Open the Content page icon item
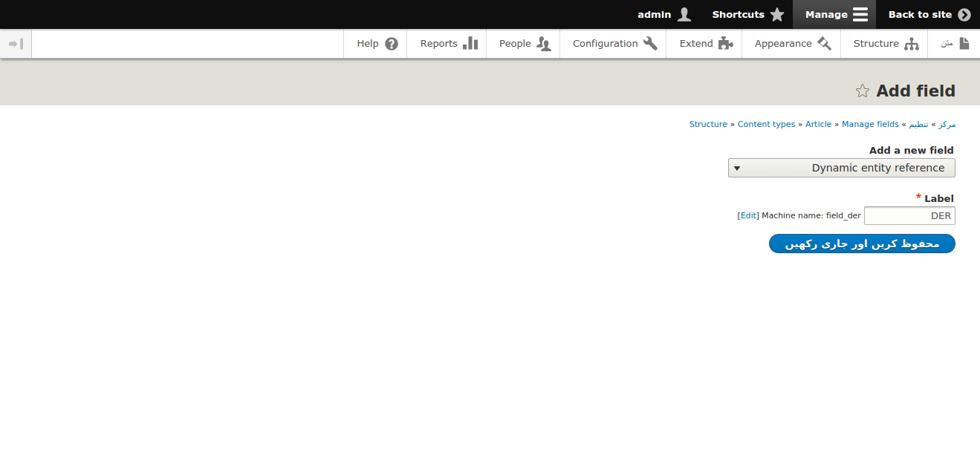Screen dimensions: 980x473 [955, 44]
